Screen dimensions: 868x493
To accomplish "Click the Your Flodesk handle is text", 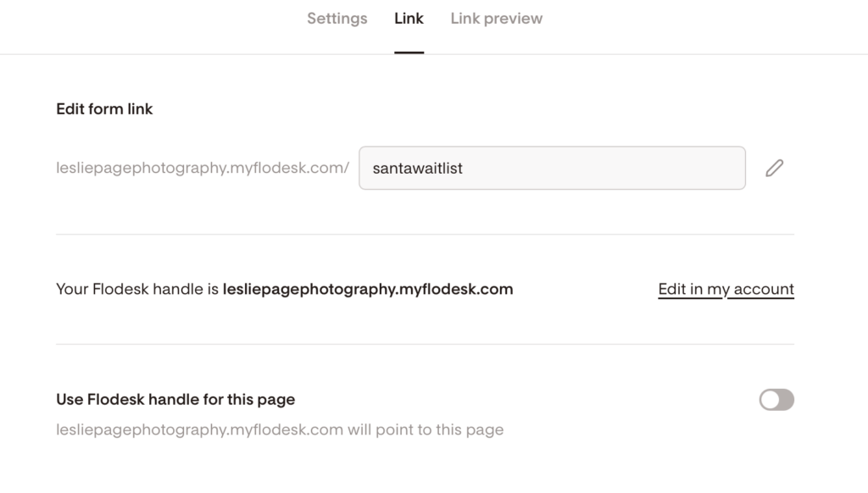I will coord(137,290).
